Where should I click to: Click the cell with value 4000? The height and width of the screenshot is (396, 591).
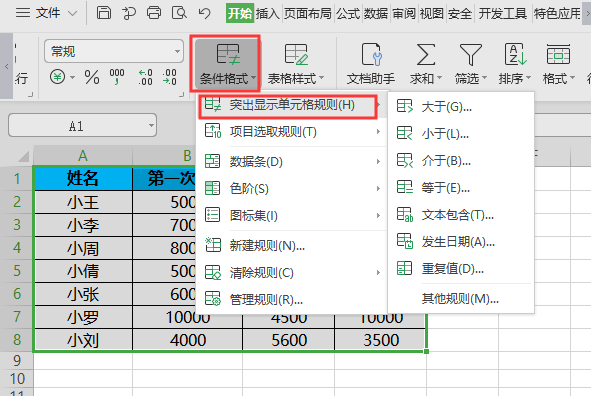(x=188, y=340)
